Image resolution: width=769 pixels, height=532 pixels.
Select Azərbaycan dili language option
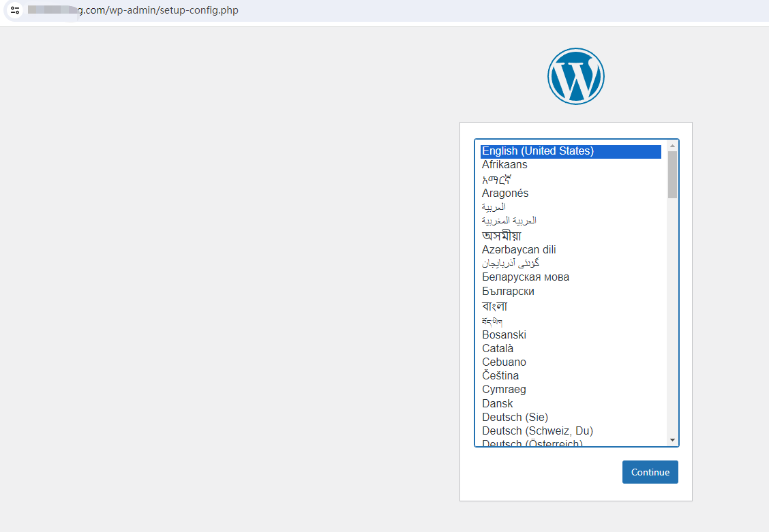click(x=571, y=250)
